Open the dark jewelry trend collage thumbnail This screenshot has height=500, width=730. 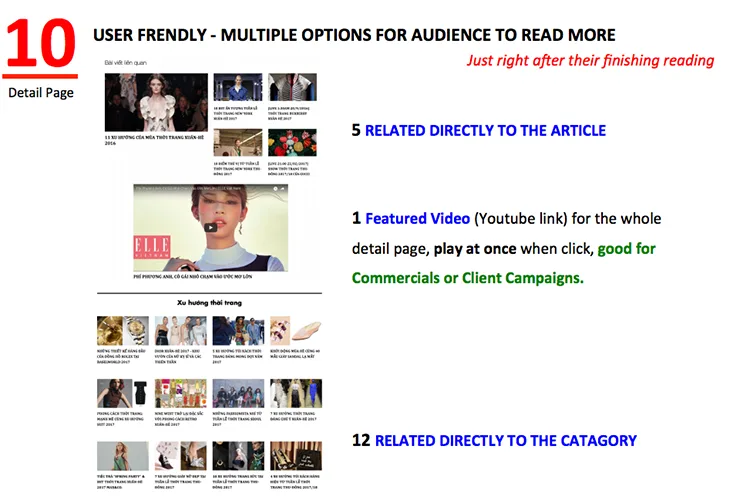(x=238, y=456)
